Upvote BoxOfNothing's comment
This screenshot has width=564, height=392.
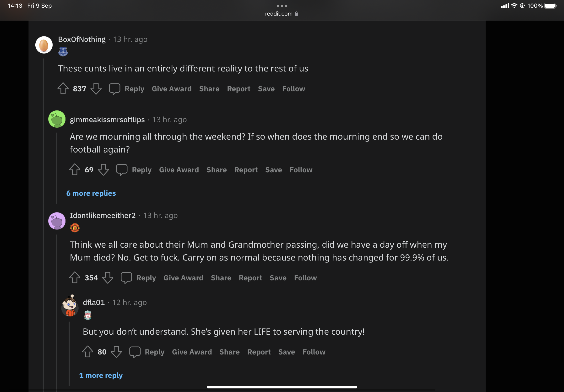(x=63, y=88)
